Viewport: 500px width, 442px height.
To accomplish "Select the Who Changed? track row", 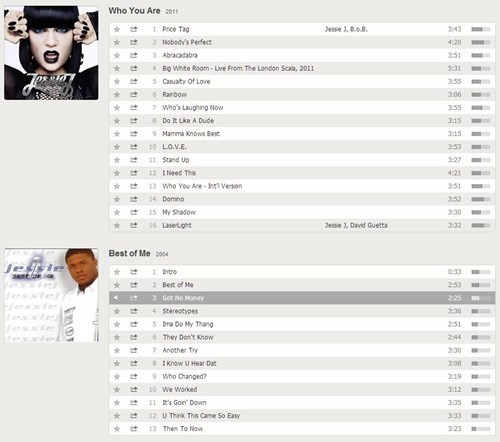I will (302, 377).
